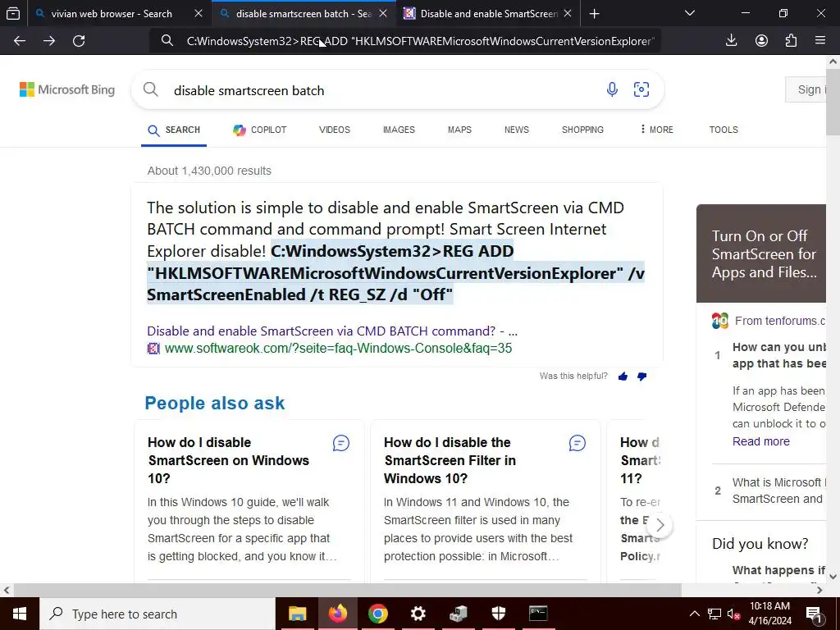Click chat icon on 'SmartScreen on Windows 10' card
This screenshot has height=630, width=840.
(340, 443)
